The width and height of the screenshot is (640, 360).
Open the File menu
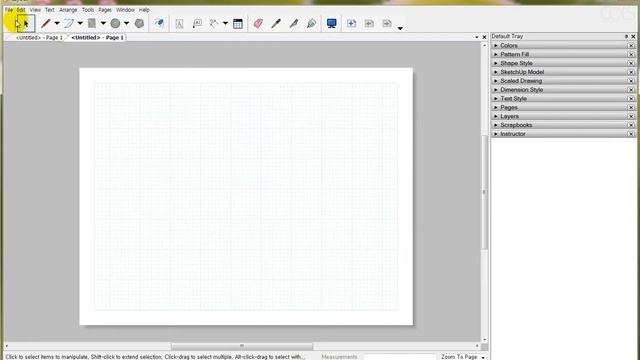tap(9, 10)
